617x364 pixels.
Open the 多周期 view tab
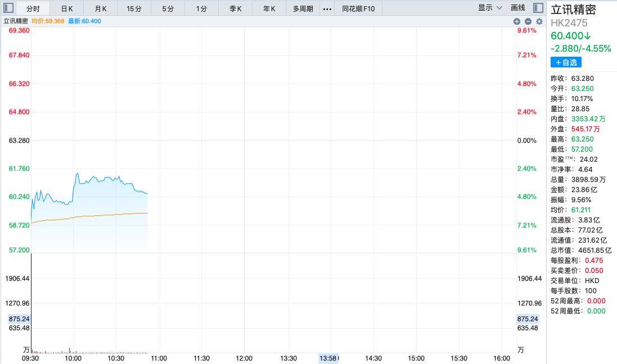point(303,8)
